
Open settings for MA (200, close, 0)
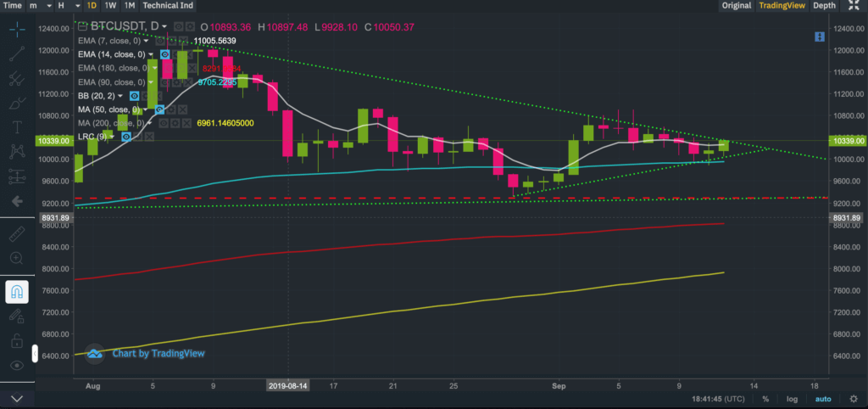coord(175,123)
